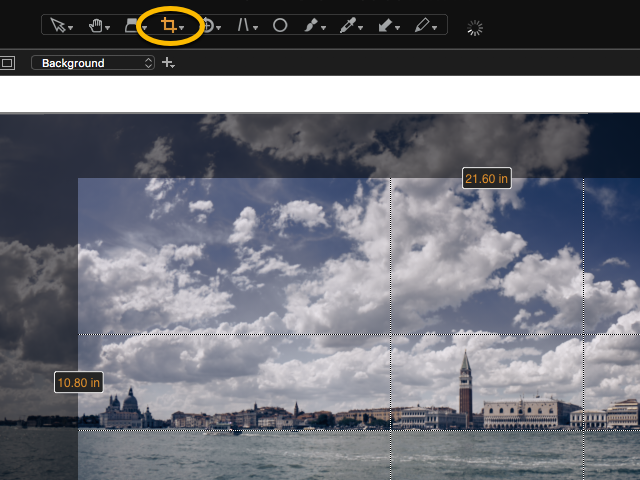Pick the Keystone correction tool
640x480 pixels.
[242, 26]
